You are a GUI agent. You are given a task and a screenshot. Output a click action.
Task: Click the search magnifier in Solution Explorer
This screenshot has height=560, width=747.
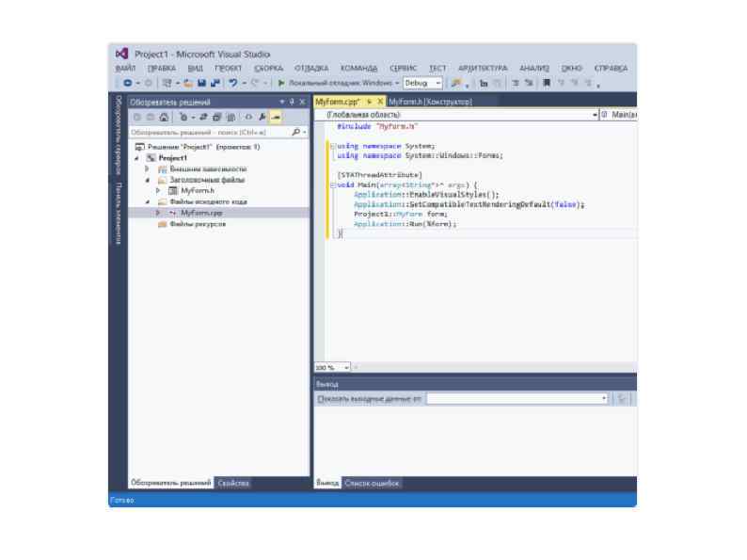(x=295, y=132)
